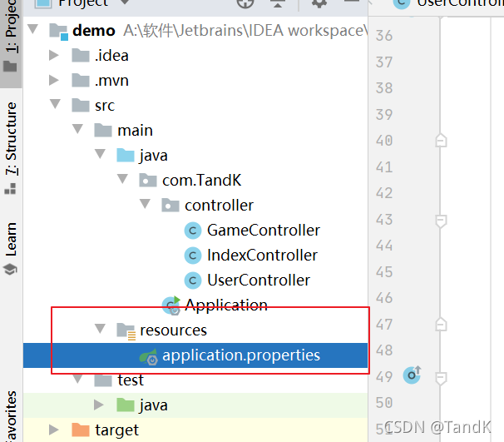Click the override gutter icon on line 49

(x=412, y=375)
